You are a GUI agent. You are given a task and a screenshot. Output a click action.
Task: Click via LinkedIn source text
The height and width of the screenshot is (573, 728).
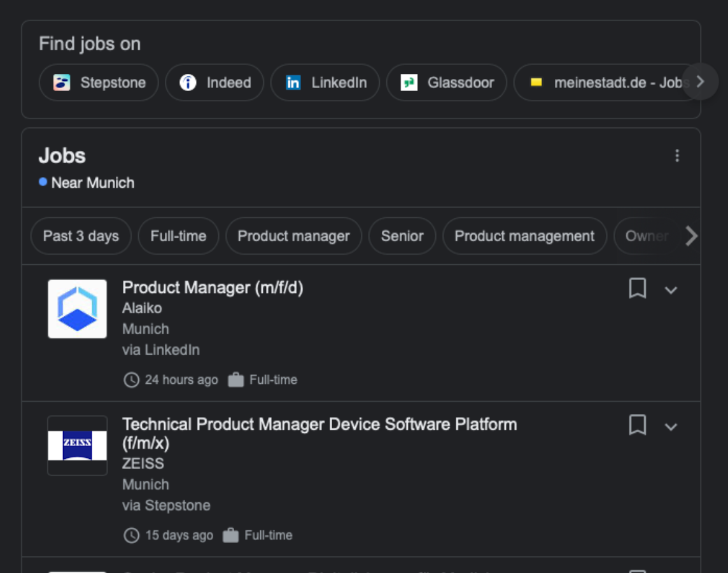click(x=161, y=350)
